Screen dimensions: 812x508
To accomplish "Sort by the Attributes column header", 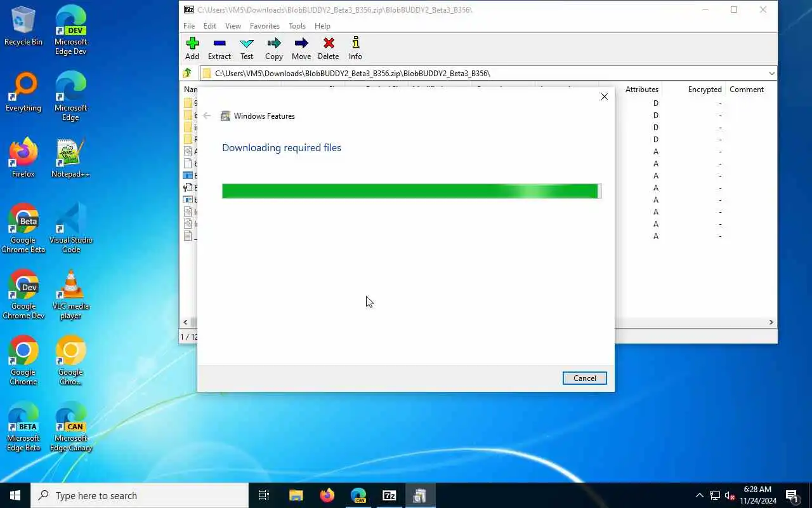I will coord(641,90).
